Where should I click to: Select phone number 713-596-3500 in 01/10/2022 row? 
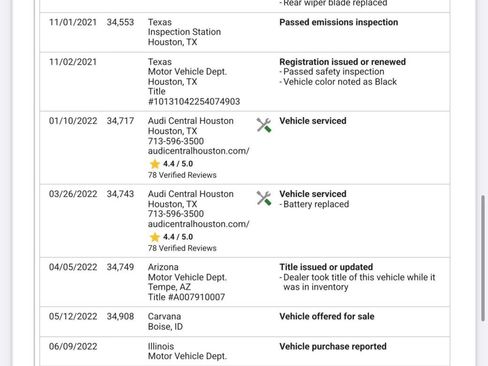click(176, 141)
